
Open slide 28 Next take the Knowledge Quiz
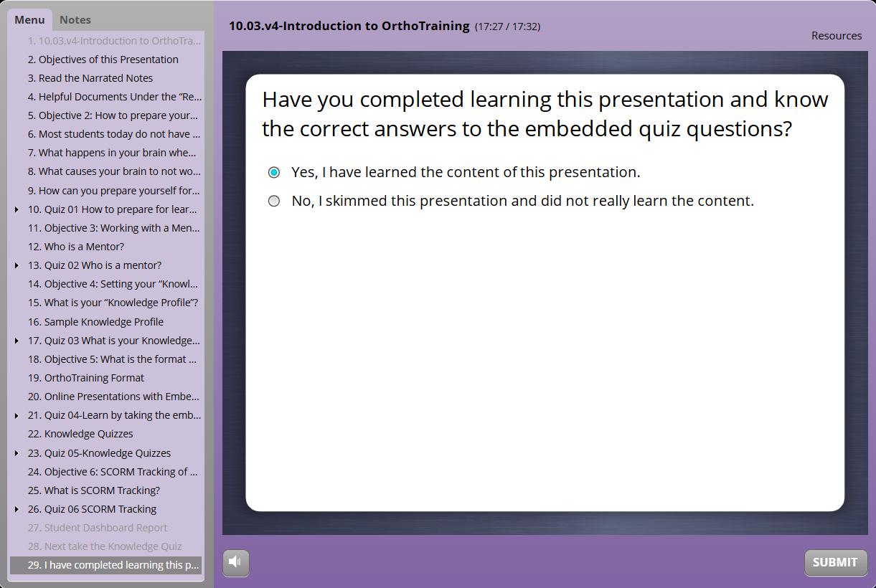(x=106, y=546)
